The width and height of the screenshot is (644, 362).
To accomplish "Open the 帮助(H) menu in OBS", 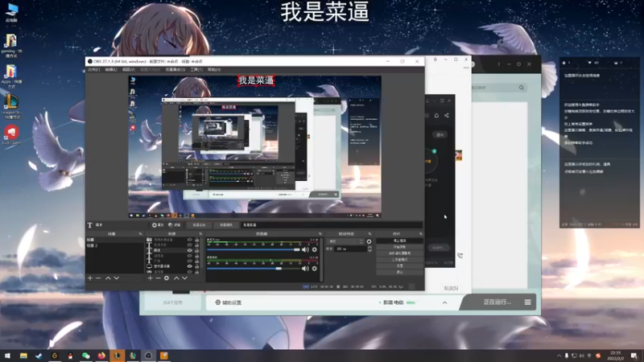I will coord(214,70).
